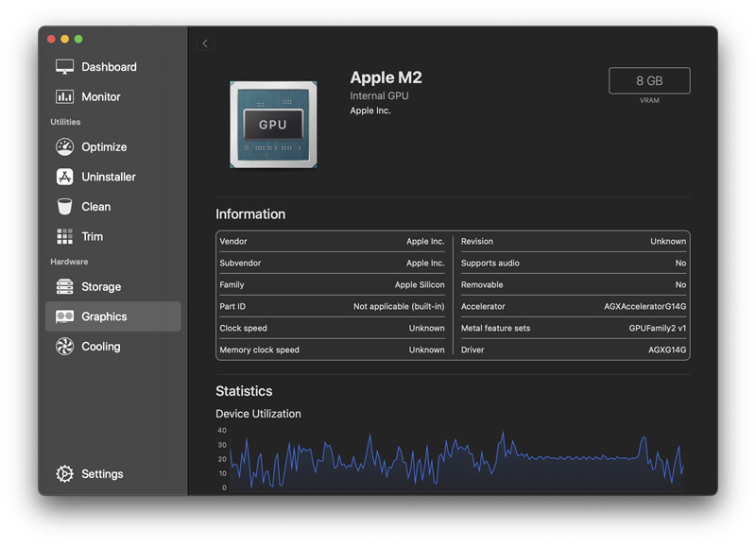Click the AGXAcceleratorG14G value

click(644, 306)
